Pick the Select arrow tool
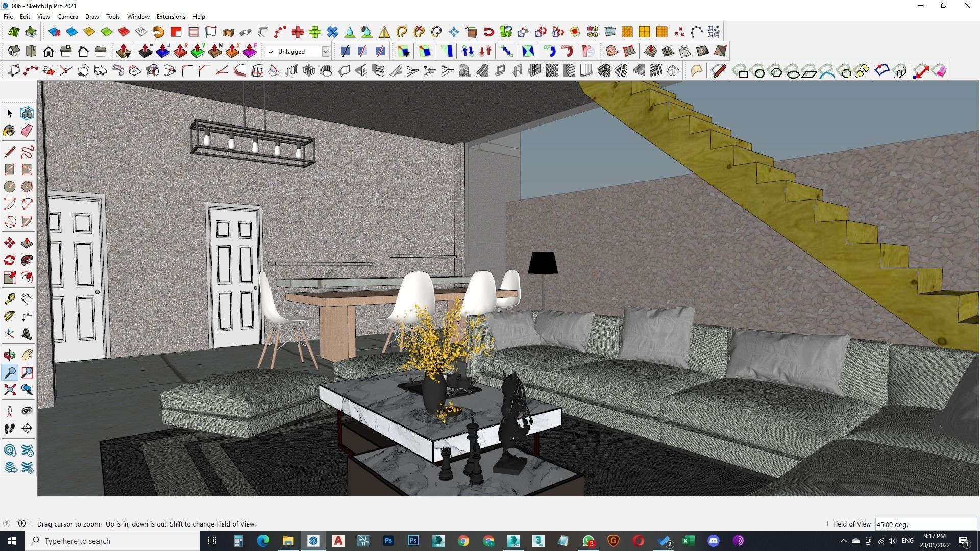This screenshot has width=980, height=551. point(10,113)
